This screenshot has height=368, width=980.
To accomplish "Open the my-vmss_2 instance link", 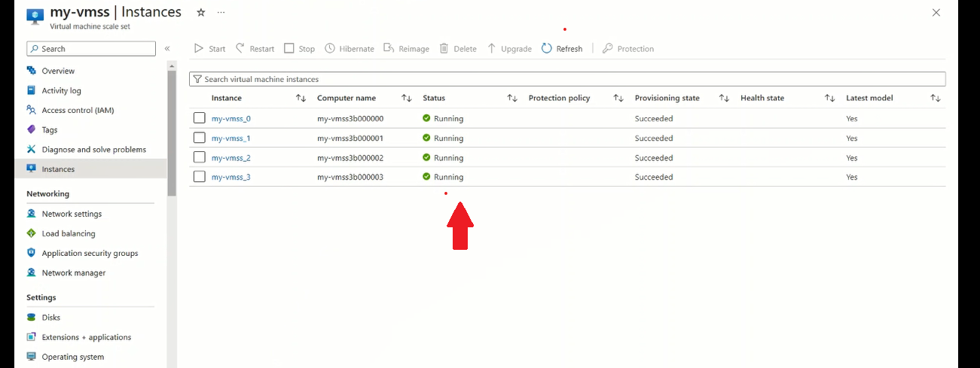I will click(x=230, y=157).
